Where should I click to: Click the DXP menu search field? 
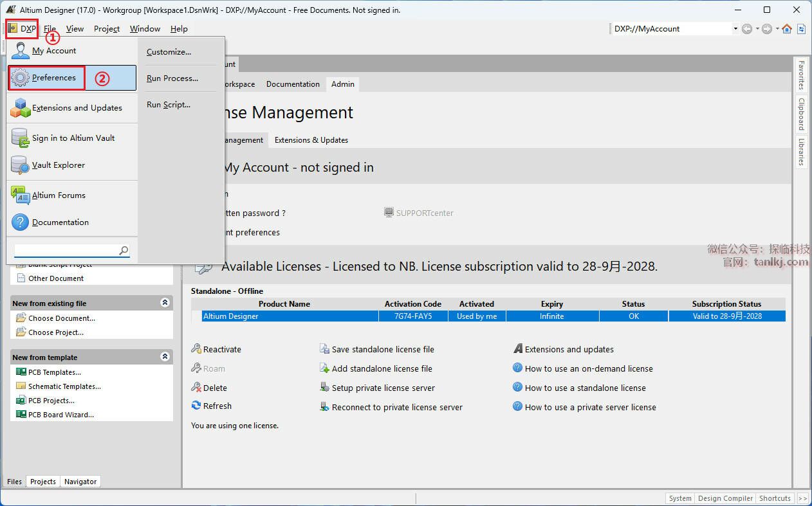click(66, 250)
